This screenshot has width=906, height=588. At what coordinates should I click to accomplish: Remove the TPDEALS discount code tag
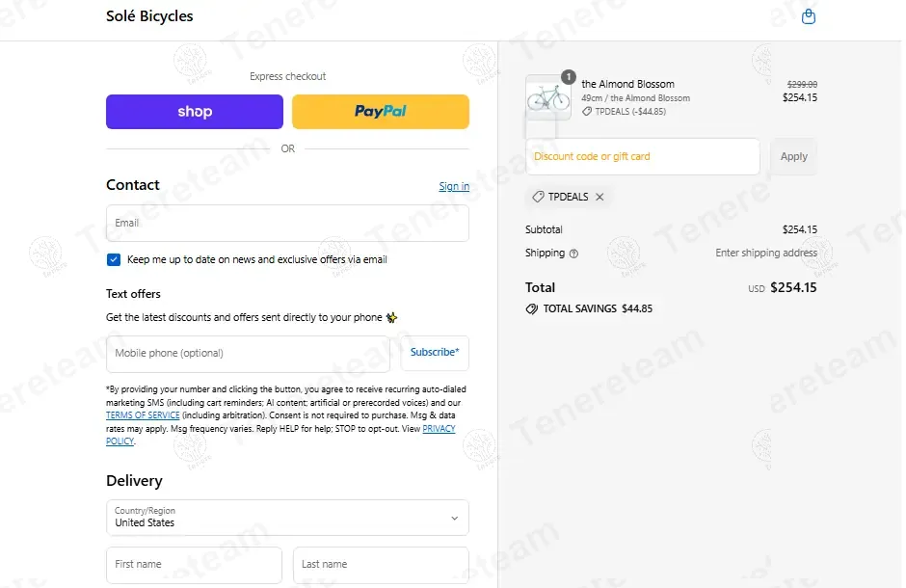click(600, 197)
